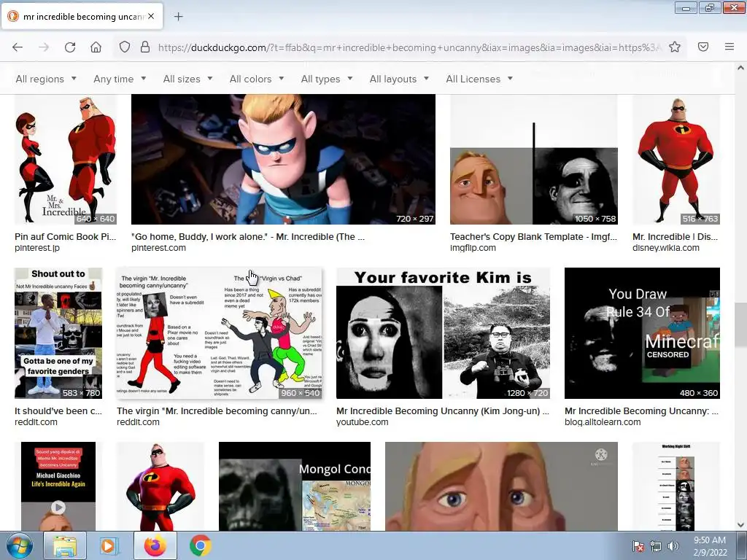Click the Pin auf Comic Book Pi... title
This screenshot has width=747, height=560.
coord(65,237)
